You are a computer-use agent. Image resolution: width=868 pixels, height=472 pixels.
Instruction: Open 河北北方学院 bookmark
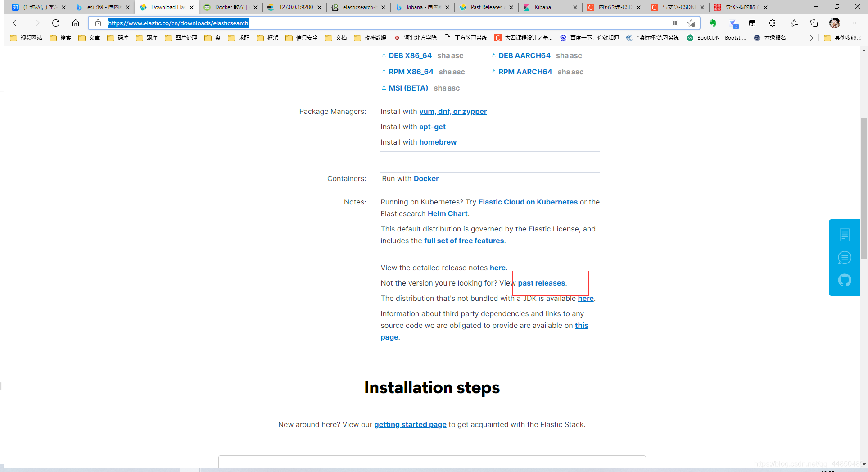coord(415,38)
